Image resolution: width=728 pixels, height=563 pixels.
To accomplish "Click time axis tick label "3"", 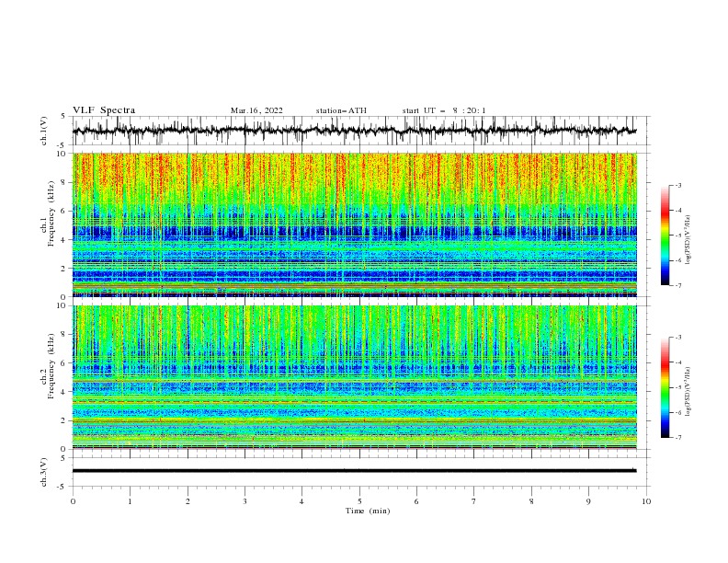I will coord(245,501).
